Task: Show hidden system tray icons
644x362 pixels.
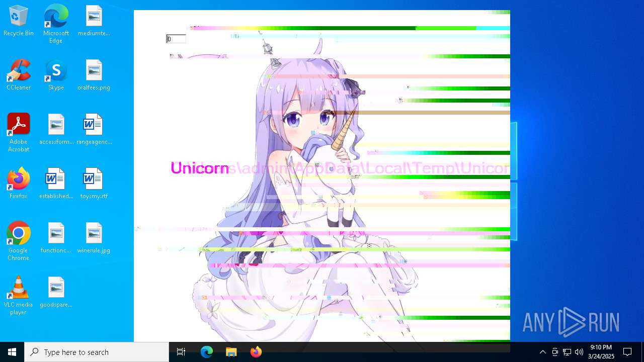Action: [543, 352]
